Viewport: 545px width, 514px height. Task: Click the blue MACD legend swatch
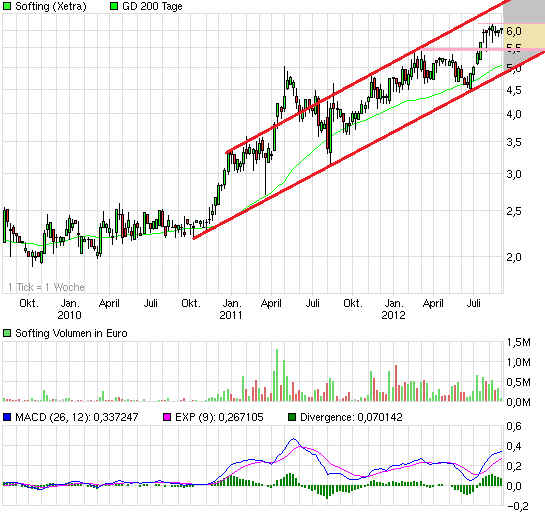(7, 417)
